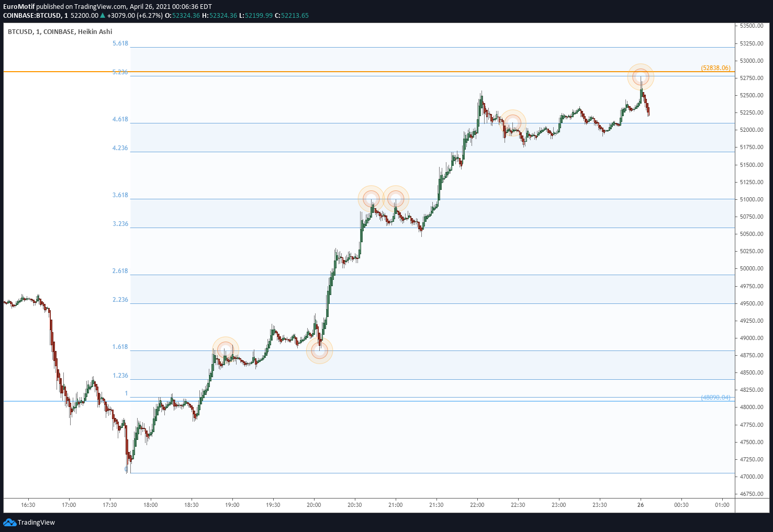The image size is (773, 532).
Task: Click 53000.00 on the price axis
Action: coord(751,61)
